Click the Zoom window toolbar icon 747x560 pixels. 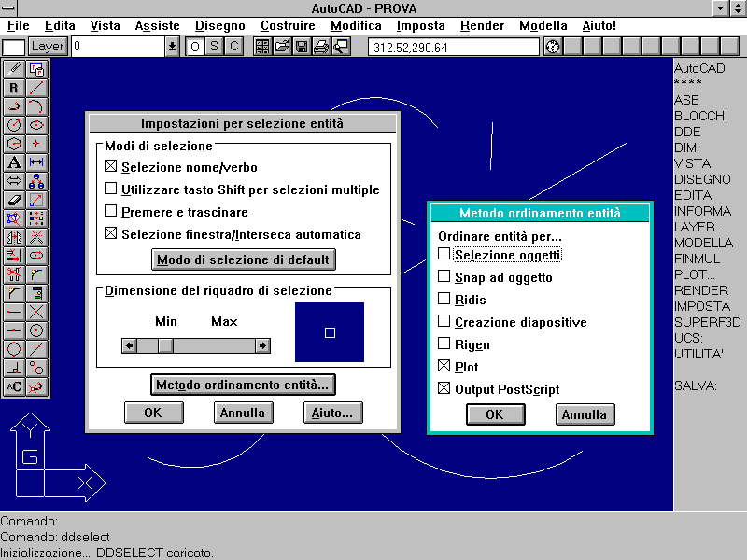pyautogui.click(x=341, y=47)
